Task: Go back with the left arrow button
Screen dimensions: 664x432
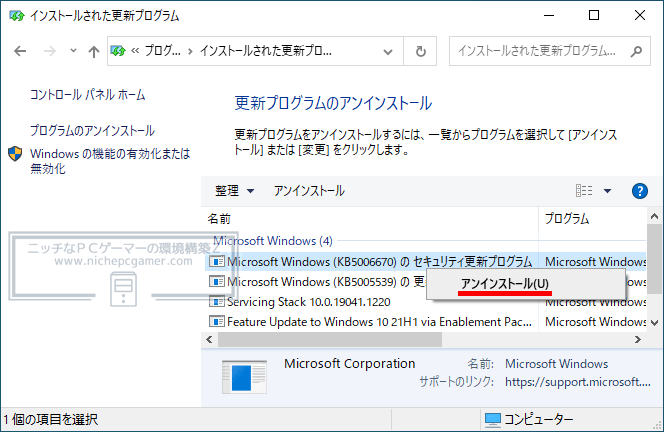Action: [20, 51]
